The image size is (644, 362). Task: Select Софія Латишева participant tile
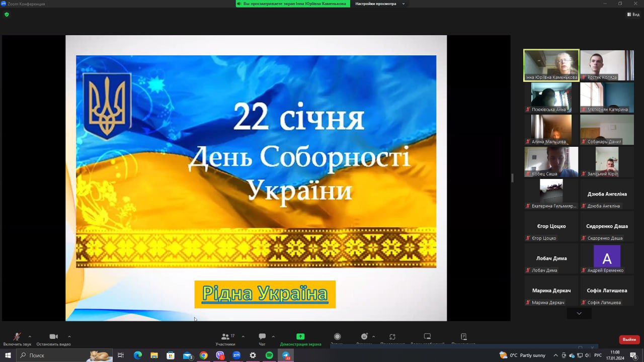(607, 291)
